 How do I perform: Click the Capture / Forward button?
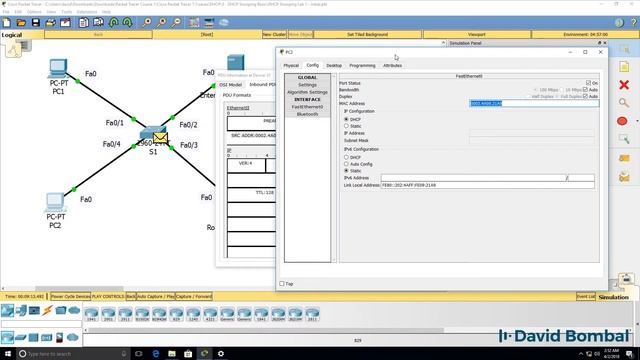click(193, 296)
